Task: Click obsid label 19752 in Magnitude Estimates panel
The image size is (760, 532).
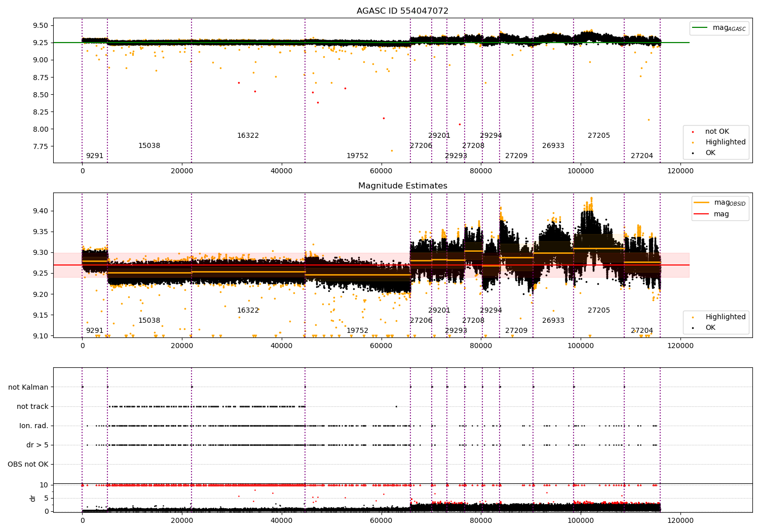Action: [x=357, y=331]
